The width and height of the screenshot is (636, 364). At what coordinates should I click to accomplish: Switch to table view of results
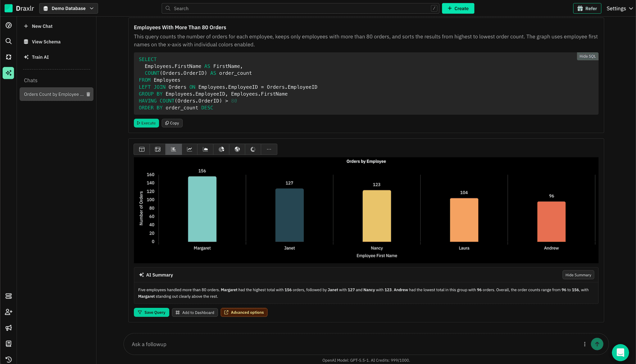(x=142, y=149)
